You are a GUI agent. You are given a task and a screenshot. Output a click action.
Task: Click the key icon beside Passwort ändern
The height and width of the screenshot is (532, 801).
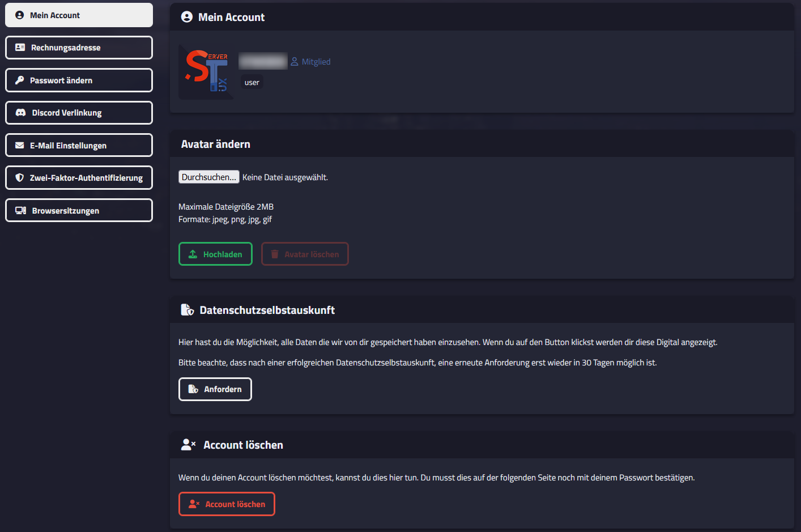(20, 80)
